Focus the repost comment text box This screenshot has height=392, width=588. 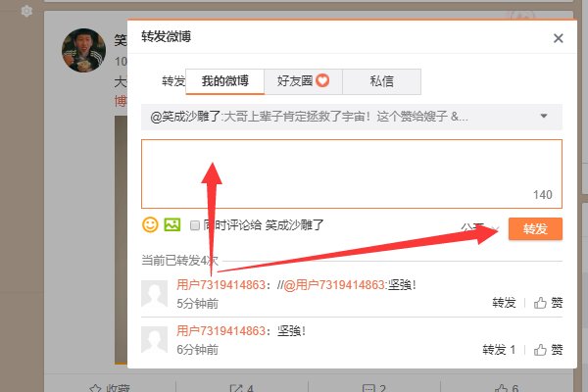(352, 173)
